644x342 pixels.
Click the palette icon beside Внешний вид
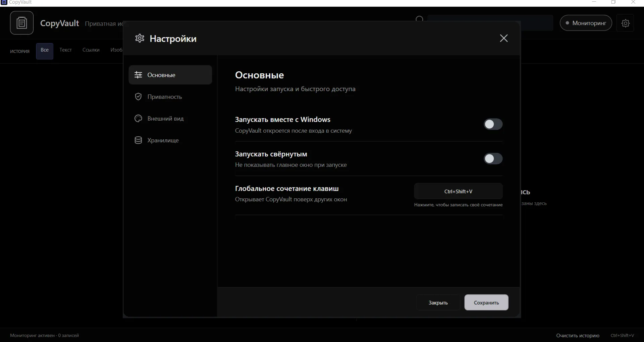pos(138,118)
